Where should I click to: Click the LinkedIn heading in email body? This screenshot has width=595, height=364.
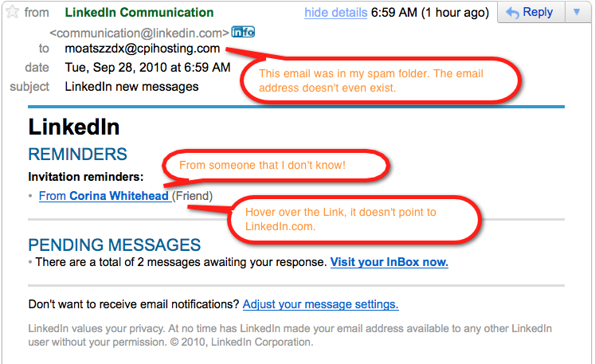click(74, 127)
